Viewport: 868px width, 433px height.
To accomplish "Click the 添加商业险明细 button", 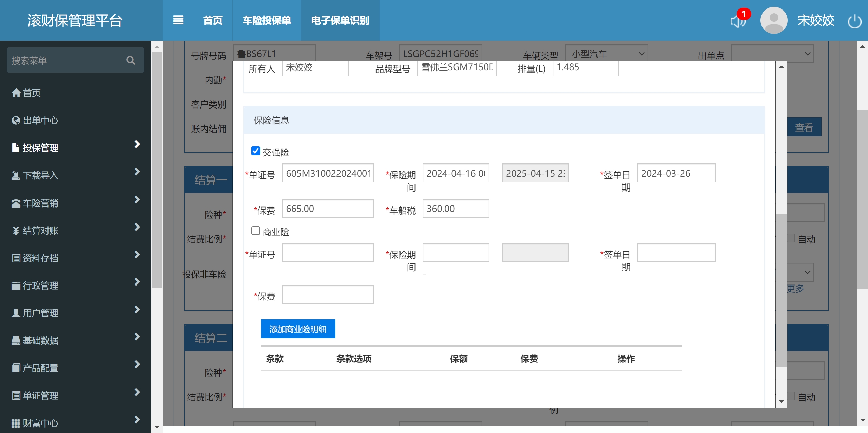I will pos(298,329).
